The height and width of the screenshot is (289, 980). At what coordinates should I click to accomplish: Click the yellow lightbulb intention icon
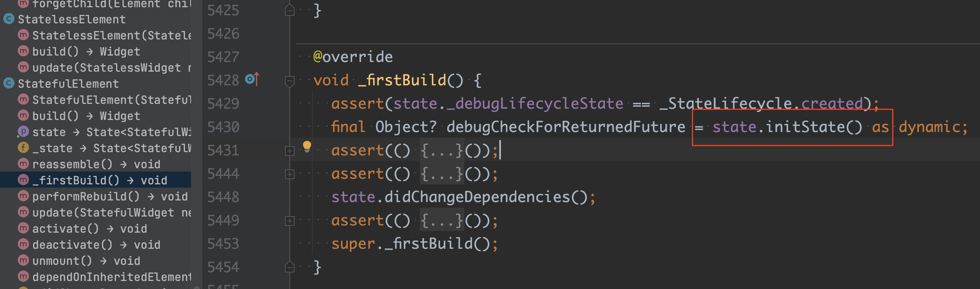[307, 146]
